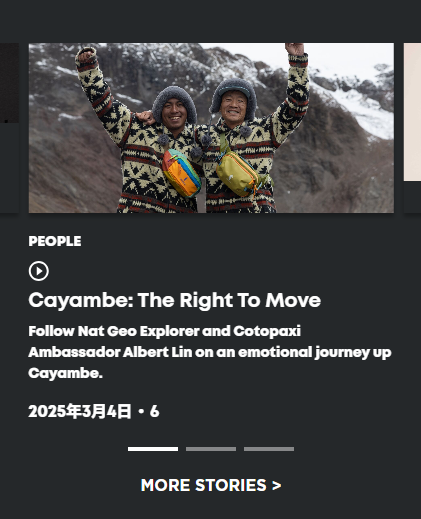421x519 pixels.
Task: Click the olive green hip pack in the photo
Action: 237,174
